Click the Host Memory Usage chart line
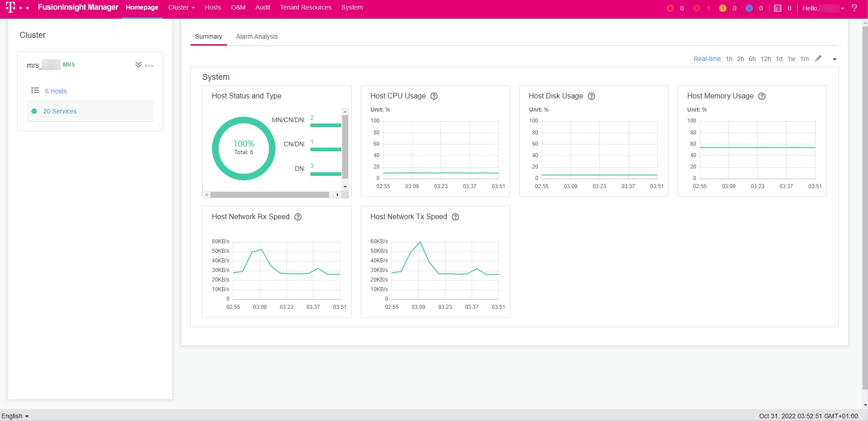The width and height of the screenshot is (868, 421). (757, 147)
